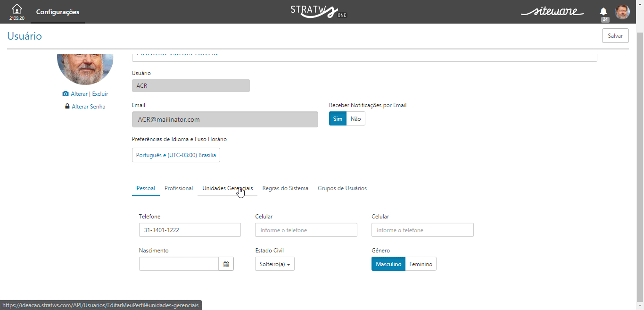Click the Preferências de Idioma e Fuso Horário label
Screen dimensions: 644x310
click(179, 139)
